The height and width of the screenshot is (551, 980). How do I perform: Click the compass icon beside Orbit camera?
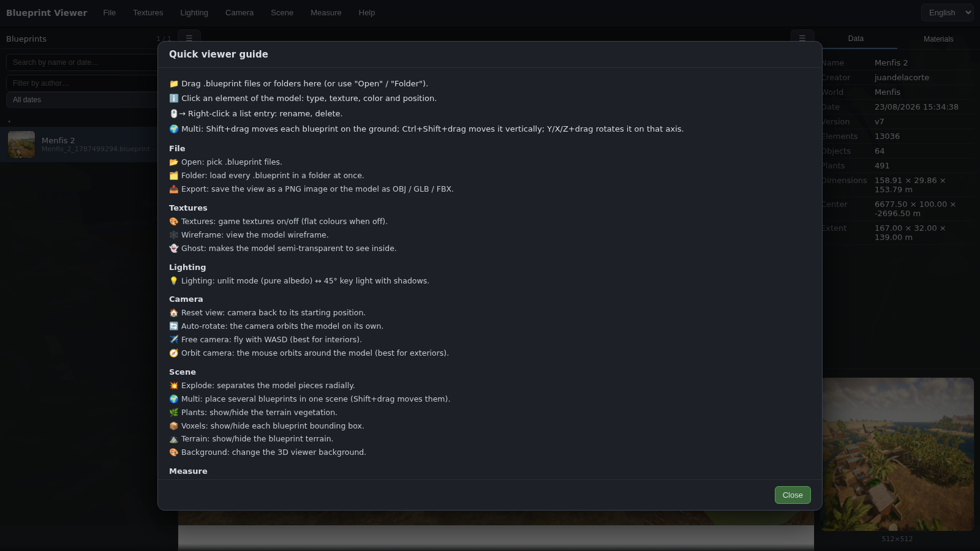[174, 353]
